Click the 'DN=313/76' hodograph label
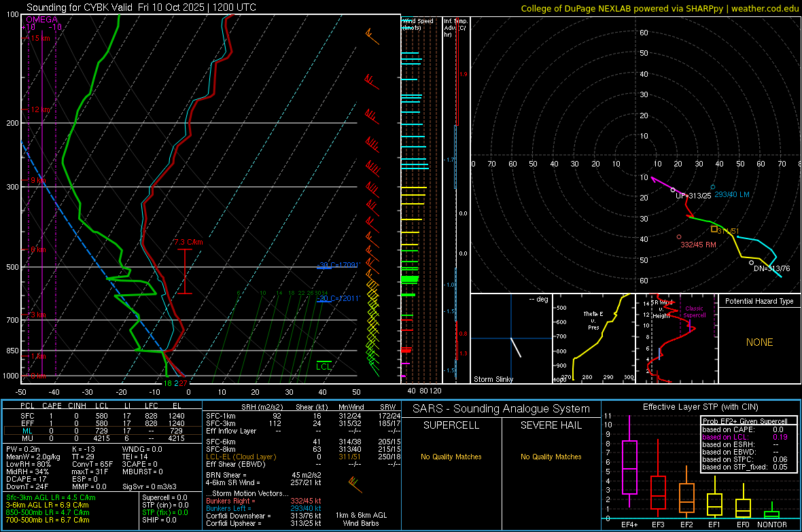 coord(772,268)
